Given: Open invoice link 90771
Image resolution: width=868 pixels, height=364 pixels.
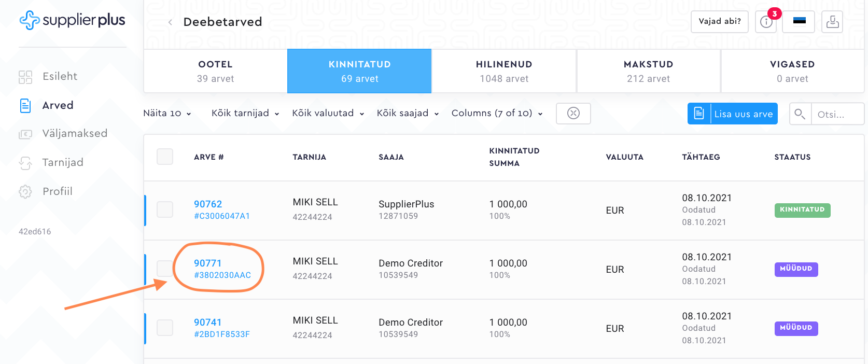Looking at the screenshot, I should [x=207, y=263].
